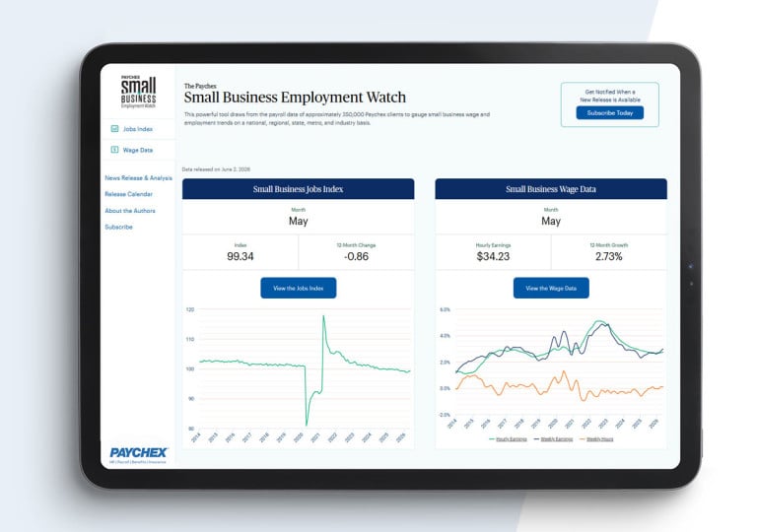The height and width of the screenshot is (532, 757).
Task: Visit About the Authors page
Action: click(130, 211)
